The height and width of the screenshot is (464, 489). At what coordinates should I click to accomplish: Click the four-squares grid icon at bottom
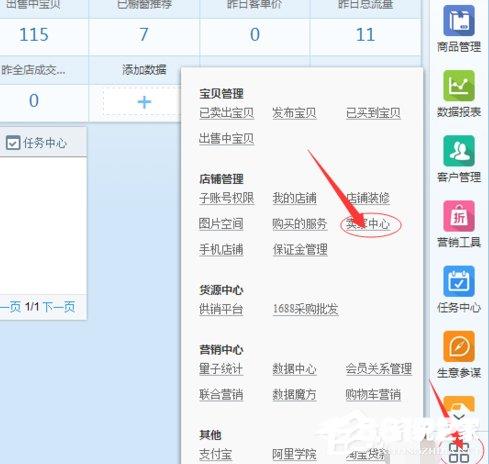click(459, 452)
